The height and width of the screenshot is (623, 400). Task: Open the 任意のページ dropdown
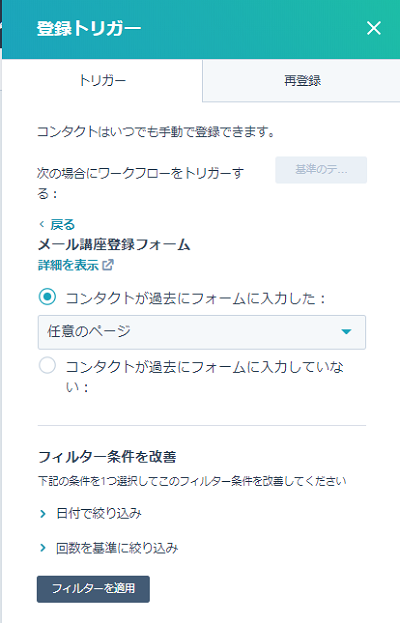[x=202, y=332]
